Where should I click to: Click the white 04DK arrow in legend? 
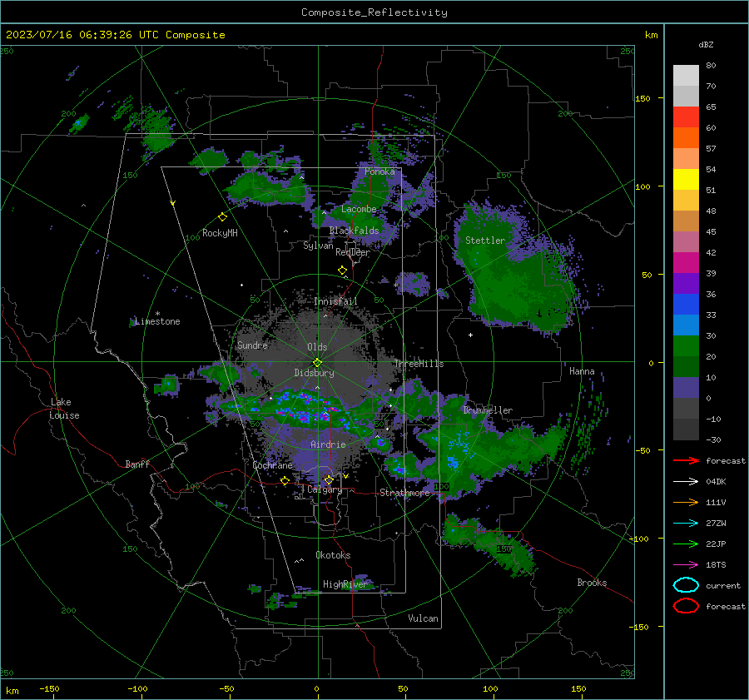[686, 482]
